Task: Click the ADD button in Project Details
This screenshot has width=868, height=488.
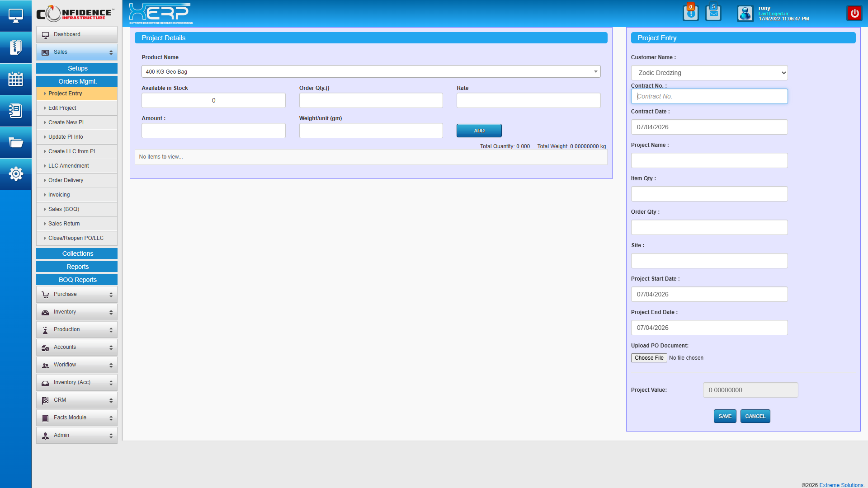Action: [479, 131]
